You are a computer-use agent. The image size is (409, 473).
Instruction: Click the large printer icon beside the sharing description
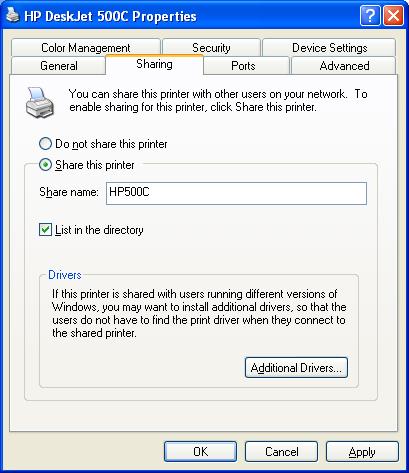pyautogui.click(x=40, y=103)
